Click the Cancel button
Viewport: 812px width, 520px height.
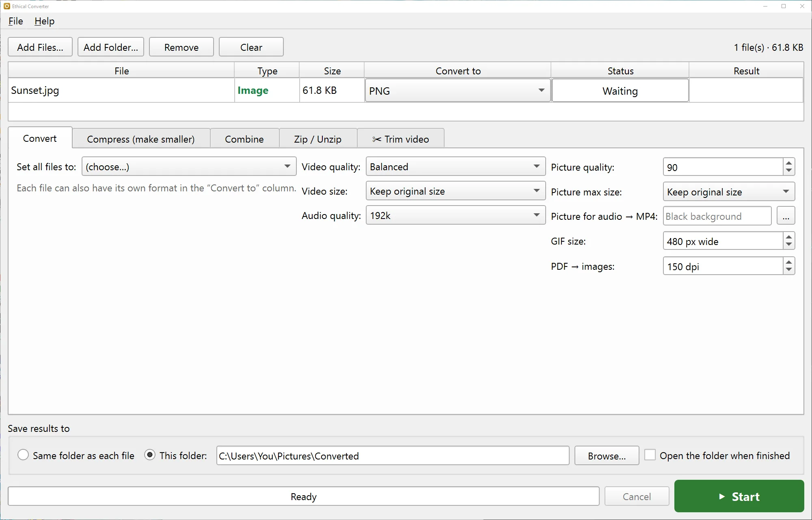click(x=637, y=496)
